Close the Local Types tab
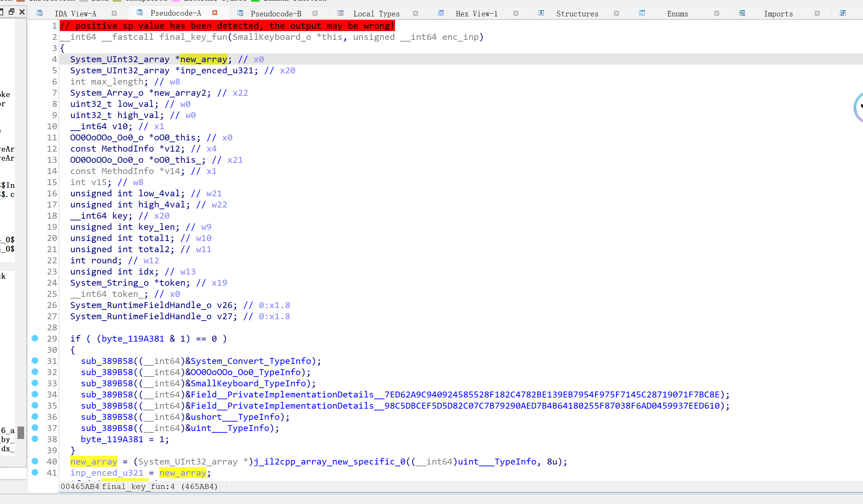This screenshot has height=504, width=863. click(416, 13)
